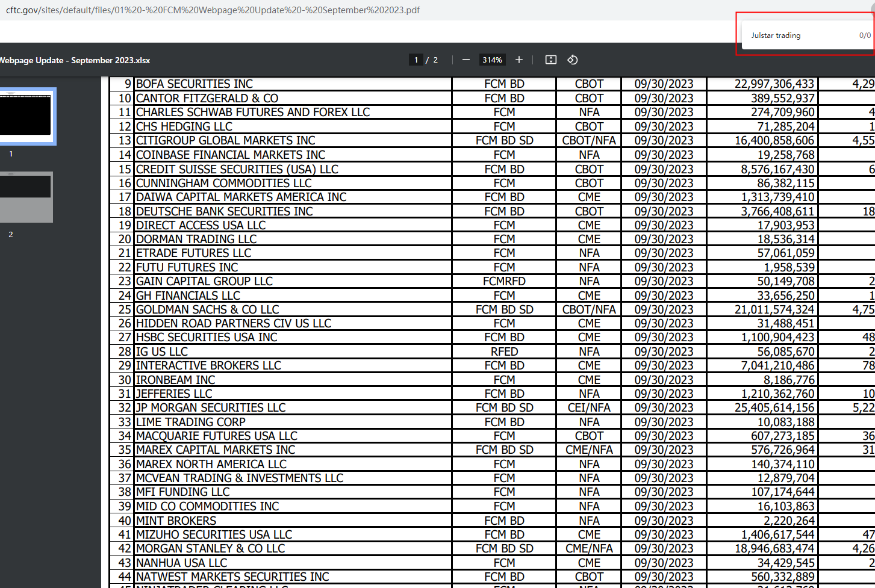Click CHARLES SCHWAB FUTURES AND FOREX LLC

coord(253,112)
